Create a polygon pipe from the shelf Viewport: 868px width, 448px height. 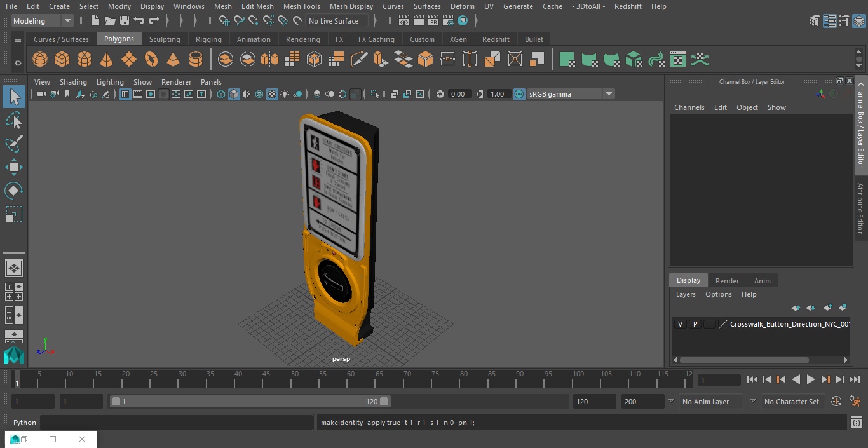coord(196,60)
